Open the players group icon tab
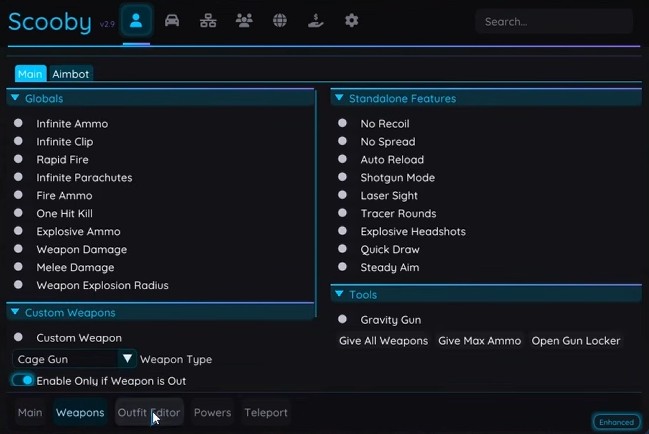Viewport: 649px width, 434px height. tap(244, 20)
